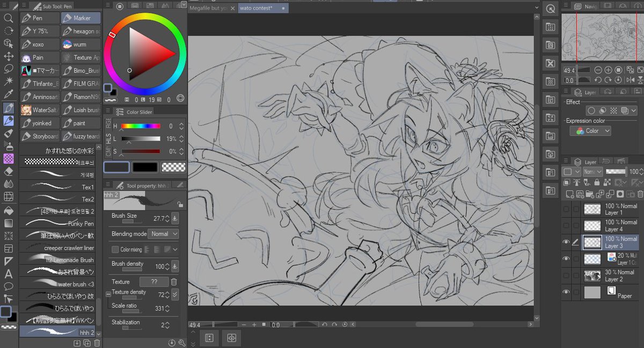Click the Layer 3 thumbnail

[x=592, y=242]
